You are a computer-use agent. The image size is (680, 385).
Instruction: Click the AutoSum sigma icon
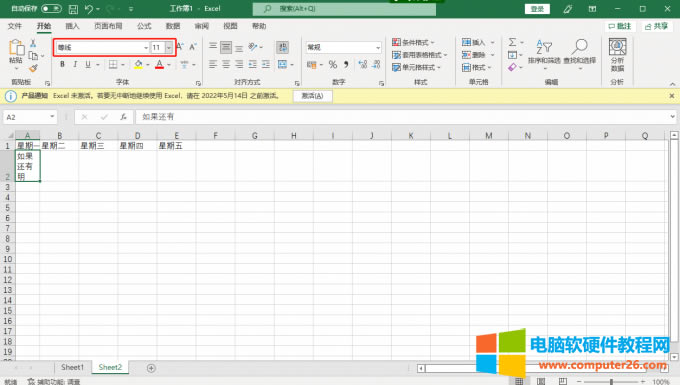(x=513, y=42)
